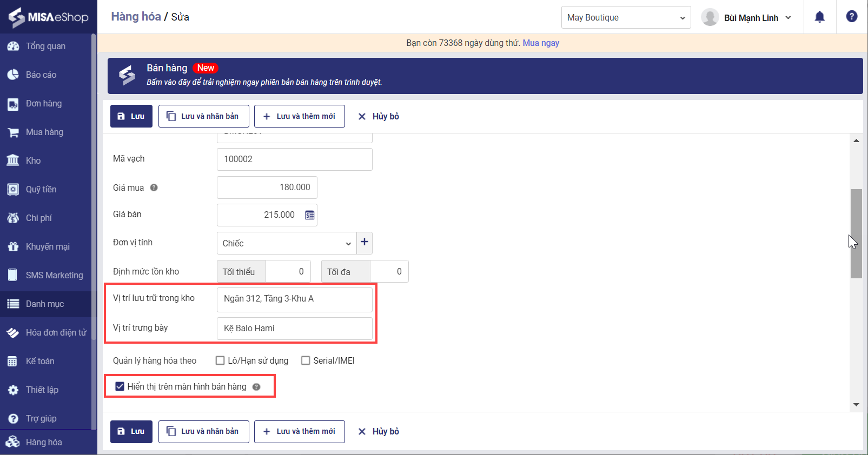868x455 pixels.
Task: Click the user avatar icon
Action: [710, 17]
